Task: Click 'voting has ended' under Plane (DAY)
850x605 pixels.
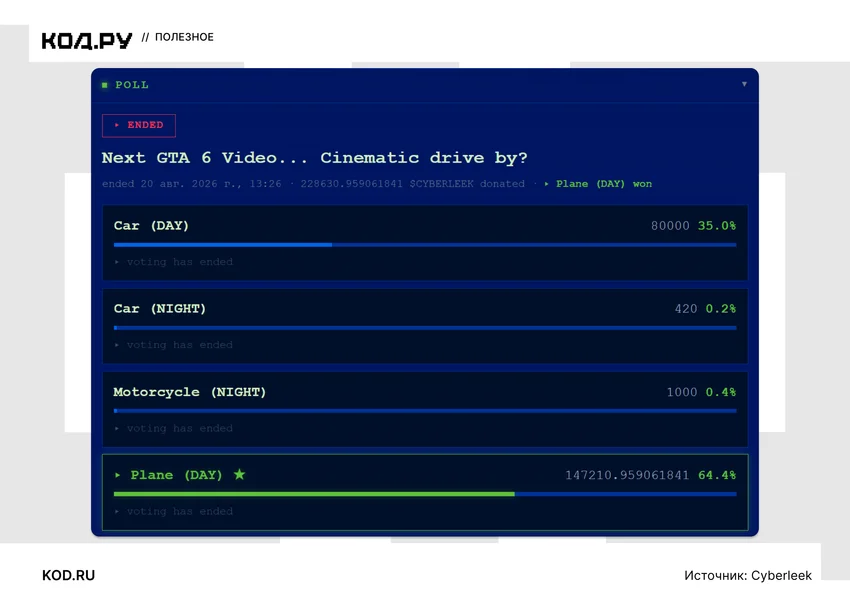Action: [x=179, y=511]
